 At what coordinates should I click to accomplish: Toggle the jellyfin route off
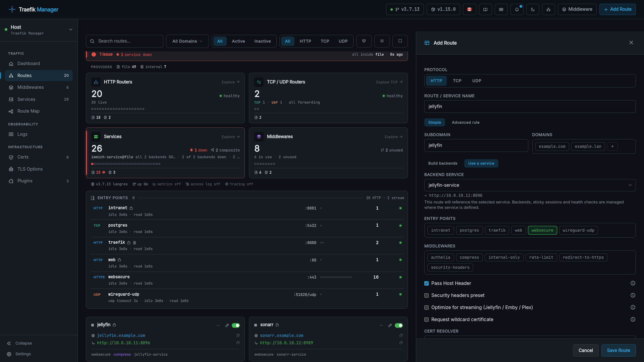[236, 325]
